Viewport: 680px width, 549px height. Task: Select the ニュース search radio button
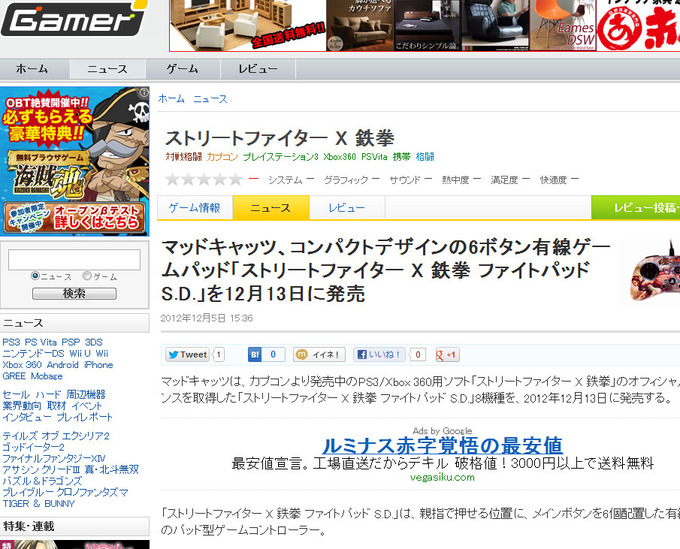point(35,276)
